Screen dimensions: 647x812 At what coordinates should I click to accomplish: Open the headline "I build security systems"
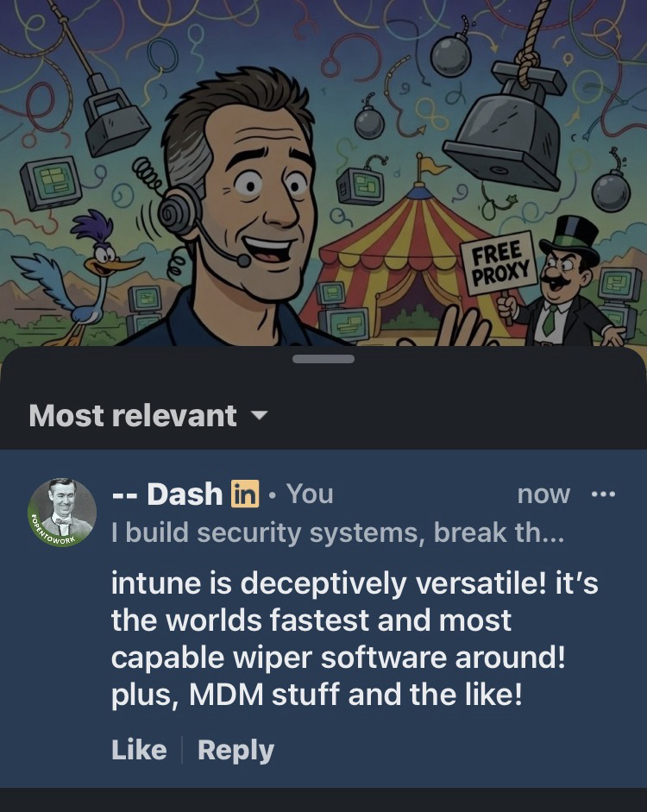[337, 532]
